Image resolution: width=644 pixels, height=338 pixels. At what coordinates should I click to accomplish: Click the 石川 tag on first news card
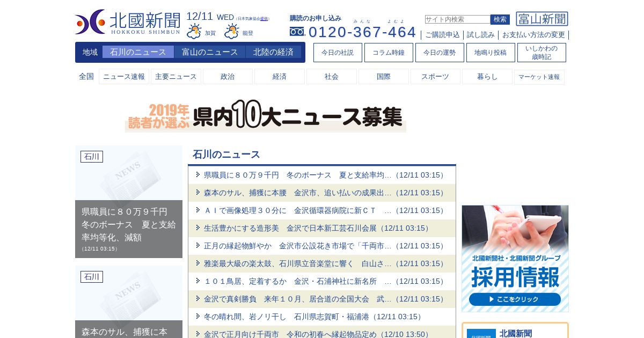(92, 157)
